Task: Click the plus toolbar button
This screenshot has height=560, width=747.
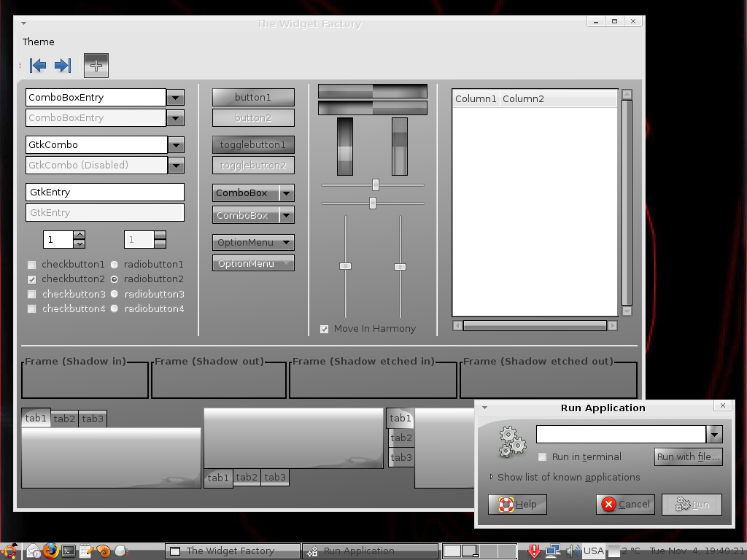Action: pyautogui.click(x=96, y=65)
